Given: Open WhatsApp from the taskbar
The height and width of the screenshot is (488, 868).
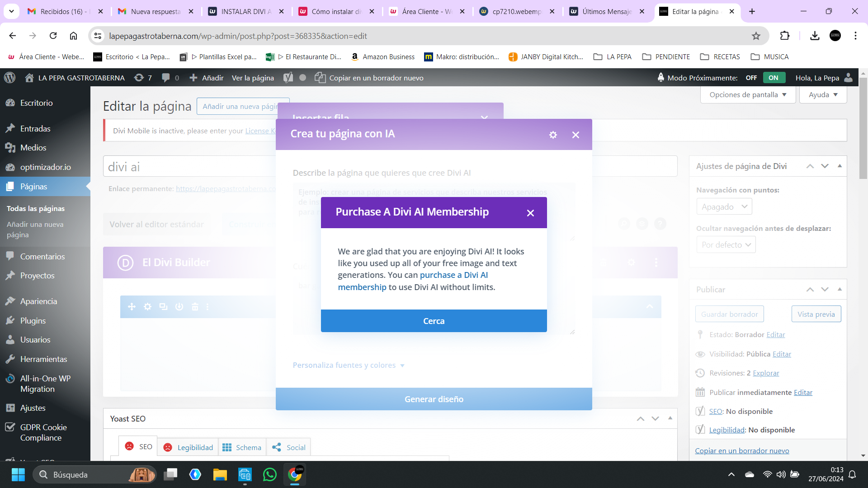Looking at the screenshot, I should tap(269, 474).
